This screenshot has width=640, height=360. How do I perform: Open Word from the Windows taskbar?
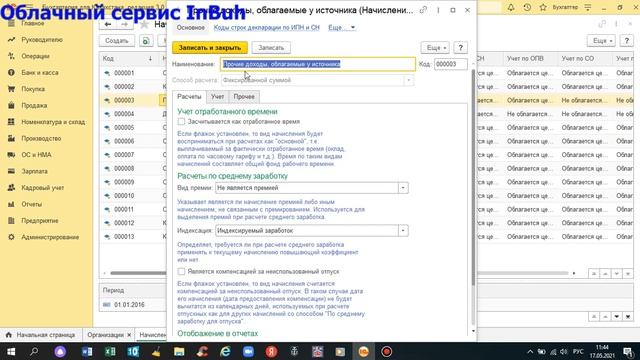coord(87,351)
